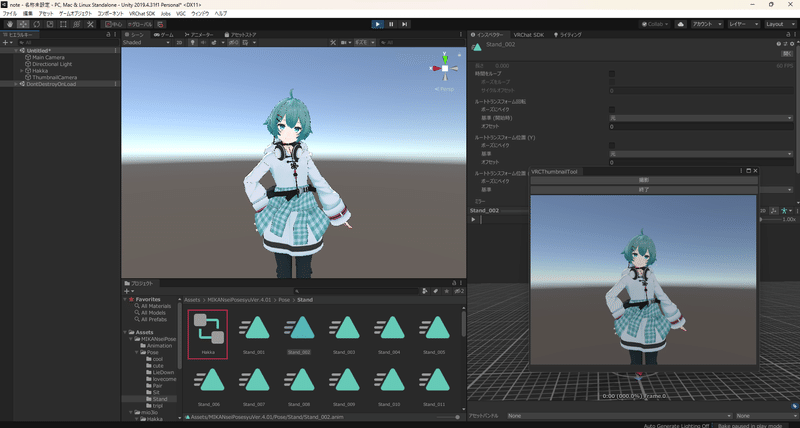Click the Pause button

click(391, 24)
